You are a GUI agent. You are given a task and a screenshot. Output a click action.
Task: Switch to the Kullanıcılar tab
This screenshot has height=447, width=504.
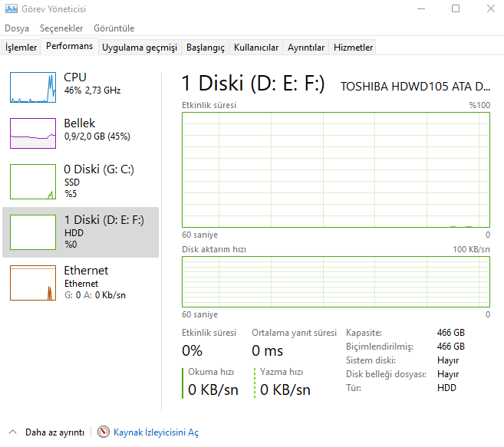click(256, 48)
